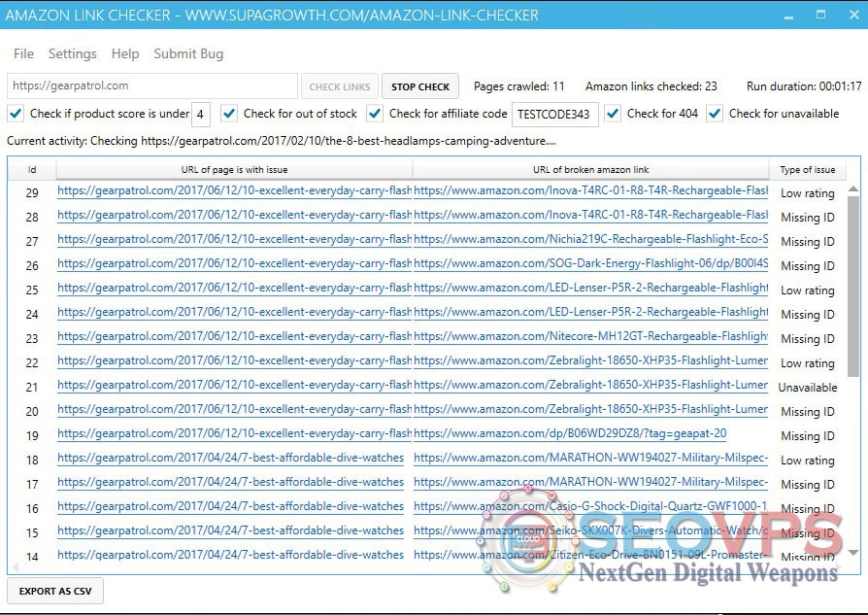Select the Id cell '20'
The image size is (868, 615).
(x=32, y=412)
